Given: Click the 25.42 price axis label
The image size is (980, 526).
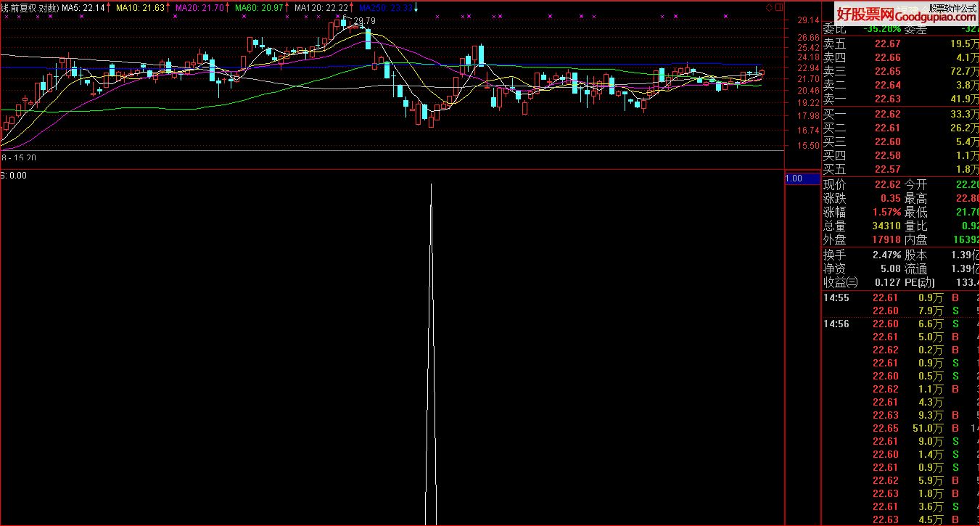Looking at the screenshot, I should click(807, 47).
